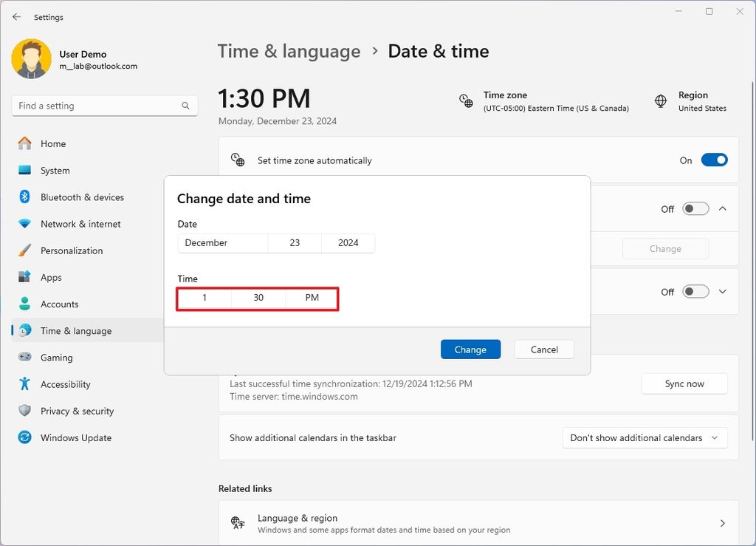Select the Accounts sidebar icon
The height and width of the screenshot is (546, 756).
point(27,304)
